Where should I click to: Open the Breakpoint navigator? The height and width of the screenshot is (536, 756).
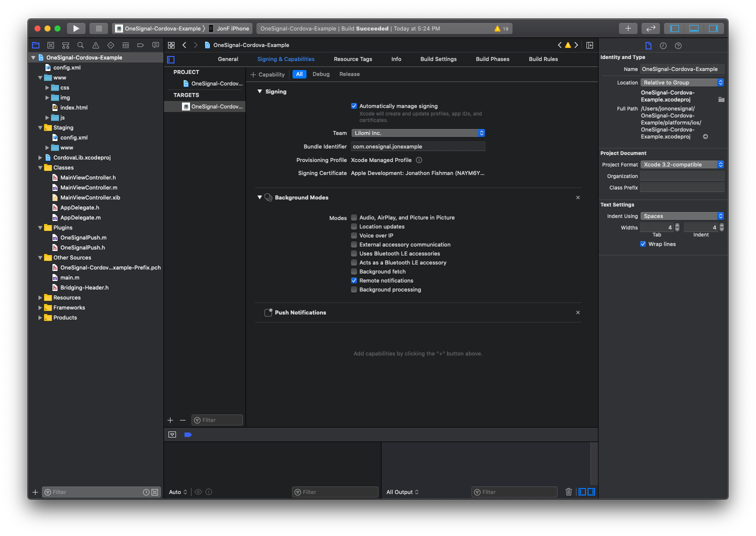pos(140,45)
